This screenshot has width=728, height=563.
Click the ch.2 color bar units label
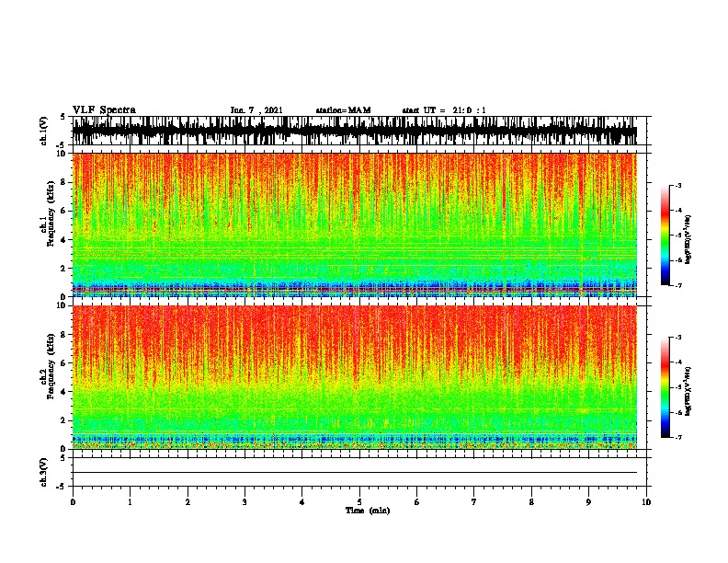pyautogui.click(x=688, y=392)
